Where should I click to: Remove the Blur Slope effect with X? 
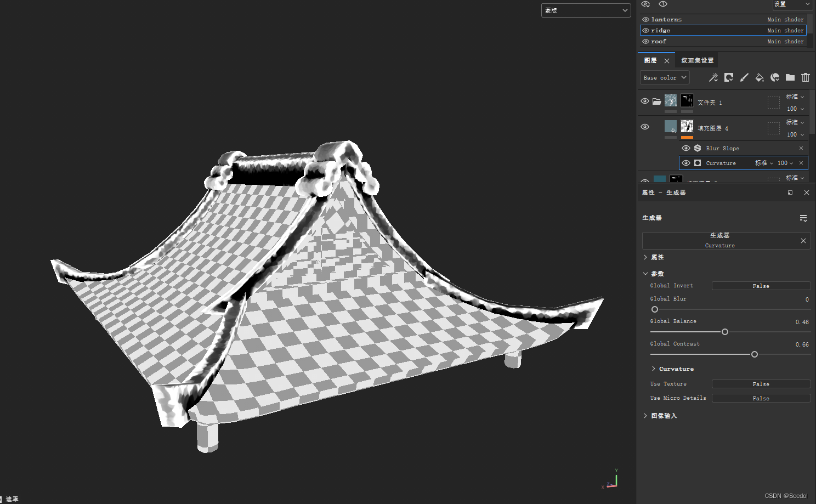tap(801, 148)
